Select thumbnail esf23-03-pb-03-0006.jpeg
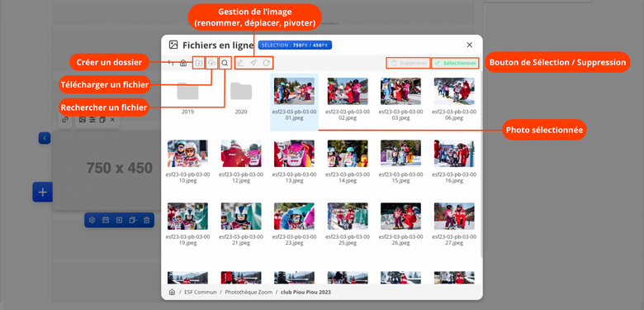 tap(454, 91)
